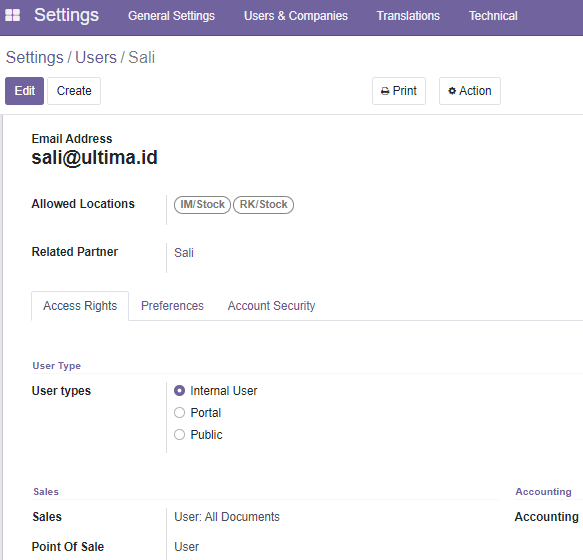Go to Users in the breadcrumb
Image resolution: width=583 pixels, height=560 pixels.
[96, 57]
